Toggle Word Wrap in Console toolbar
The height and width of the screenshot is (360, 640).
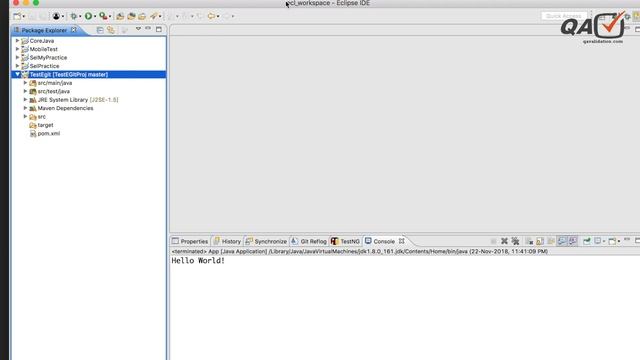pos(551,241)
